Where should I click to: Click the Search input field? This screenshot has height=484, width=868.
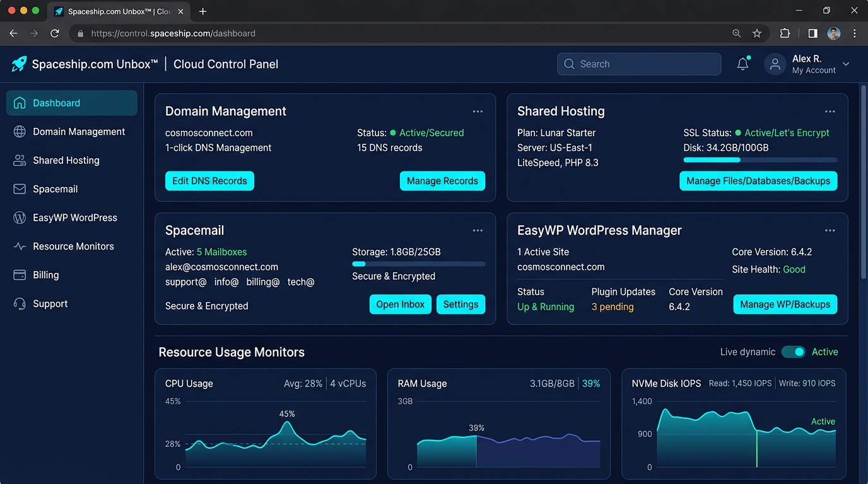[639, 64]
